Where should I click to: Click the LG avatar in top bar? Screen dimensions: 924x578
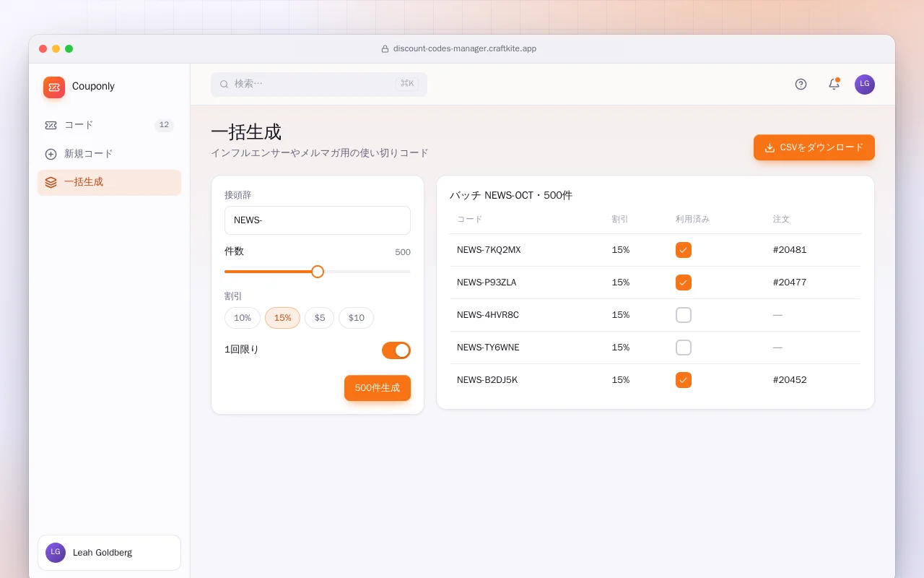(x=865, y=85)
